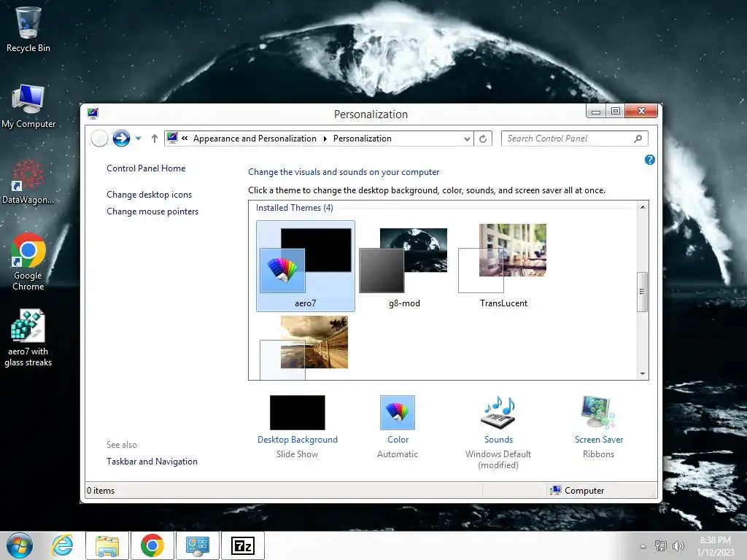
Task: Switch to Control Panel taskbar button
Action: click(x=197, y=545)
